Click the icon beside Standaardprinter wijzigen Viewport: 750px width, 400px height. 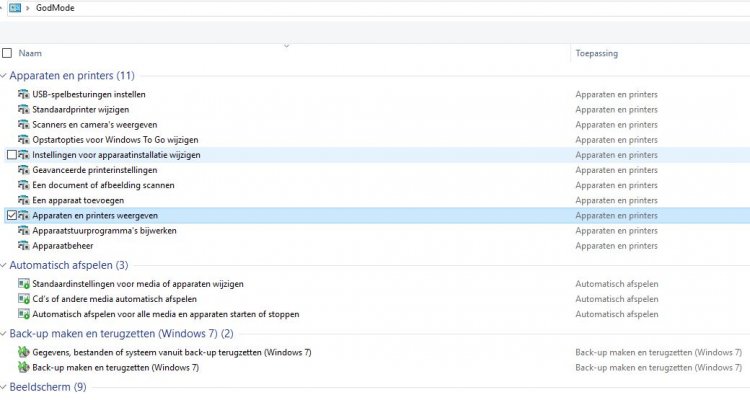click(x=24, y=110)
